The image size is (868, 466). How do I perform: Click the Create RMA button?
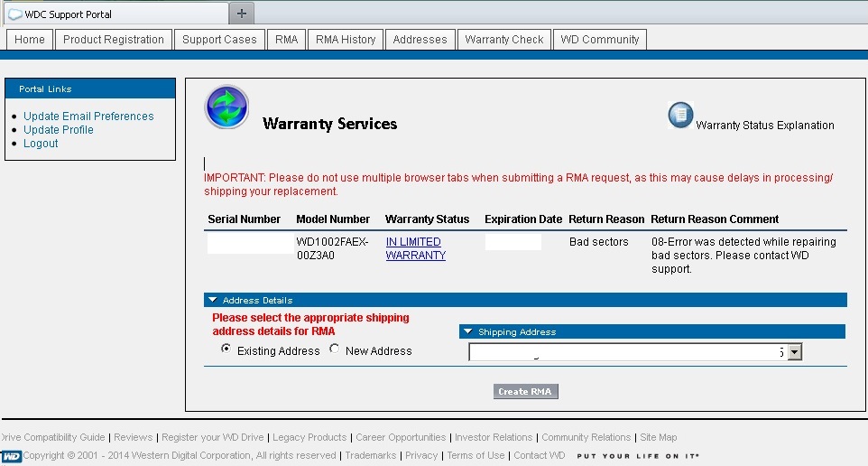tap(525, 391)
